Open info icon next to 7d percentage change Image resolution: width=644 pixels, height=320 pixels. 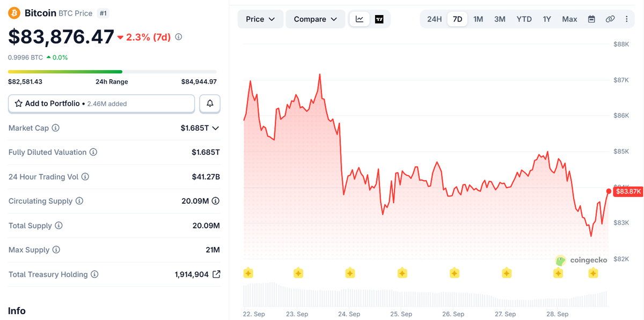point(179,37)
